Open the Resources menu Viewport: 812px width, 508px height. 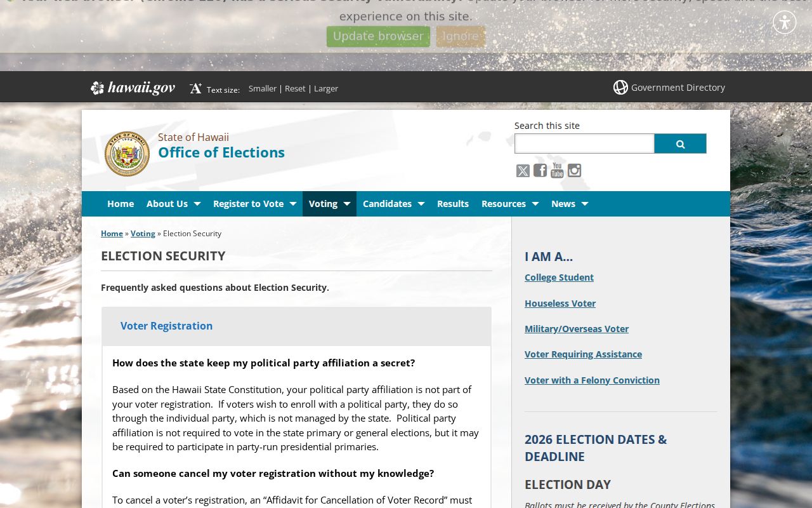pyautogui.click(x=504, y=204)
